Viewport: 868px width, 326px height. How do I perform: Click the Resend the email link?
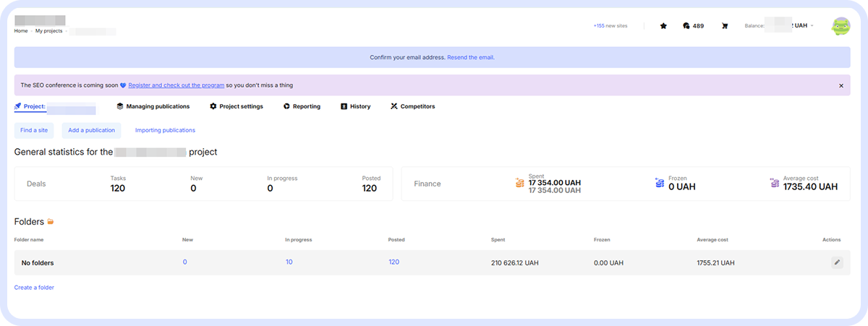pyautogui.click(x=470, y=57)
